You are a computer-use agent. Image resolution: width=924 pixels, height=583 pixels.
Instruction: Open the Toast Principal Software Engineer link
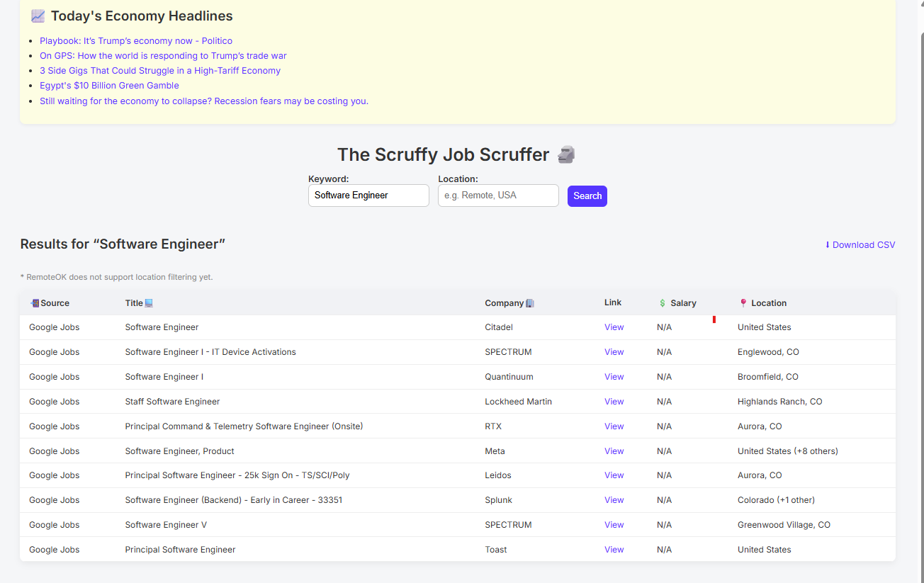(614, 550)
